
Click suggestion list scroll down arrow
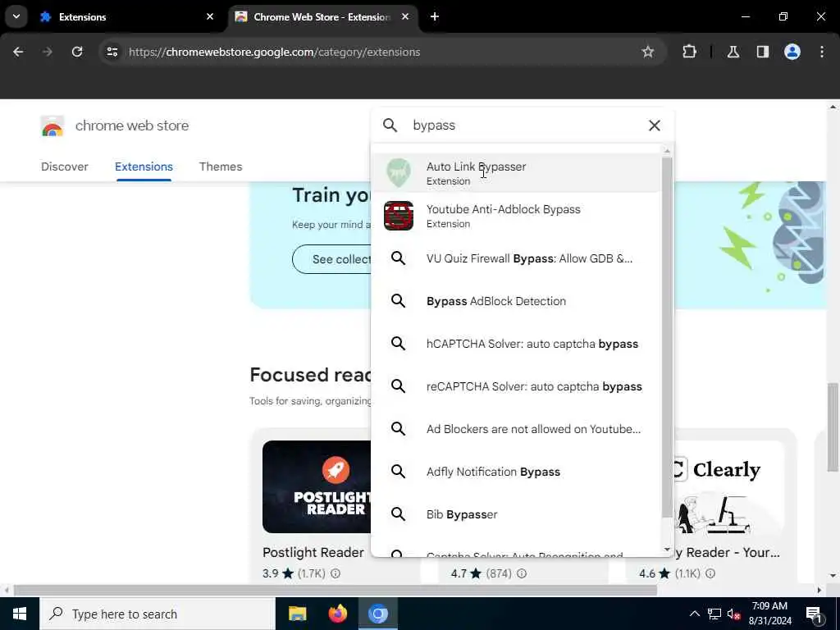[667, 550]
